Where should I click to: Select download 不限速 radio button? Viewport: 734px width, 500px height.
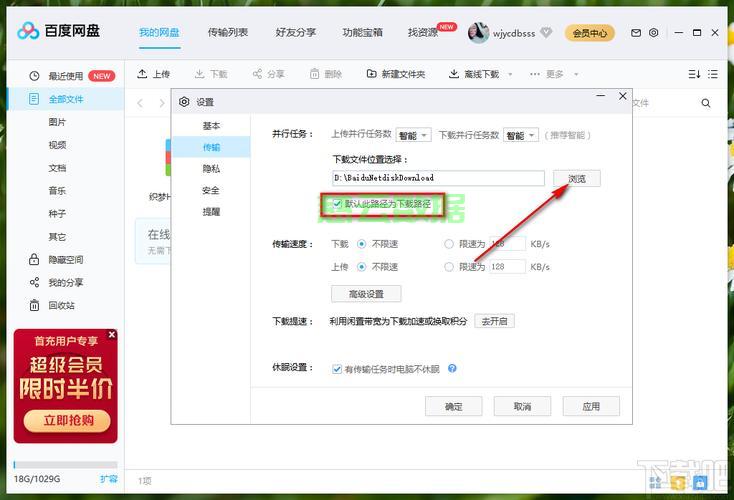click(361, 244)
